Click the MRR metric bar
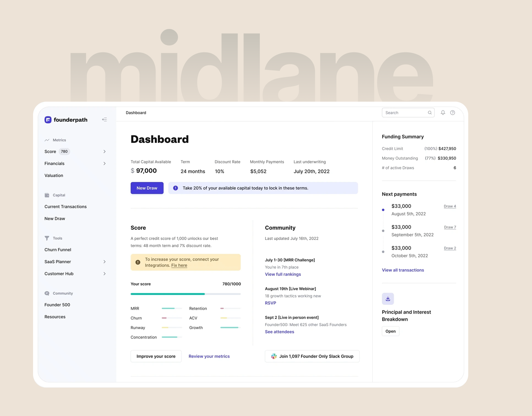The height and width of the screenshot is (416, 532). (x=172, y=308)
